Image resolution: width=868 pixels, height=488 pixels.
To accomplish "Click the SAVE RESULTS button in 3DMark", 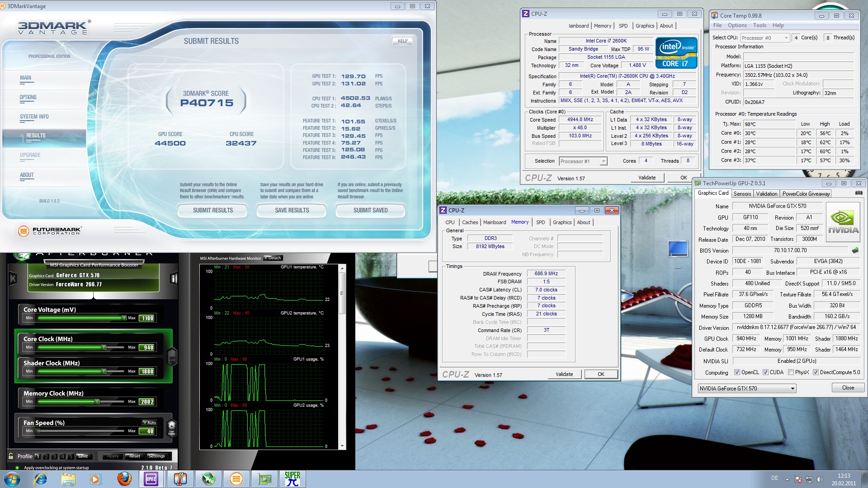I will pos(292,210).
